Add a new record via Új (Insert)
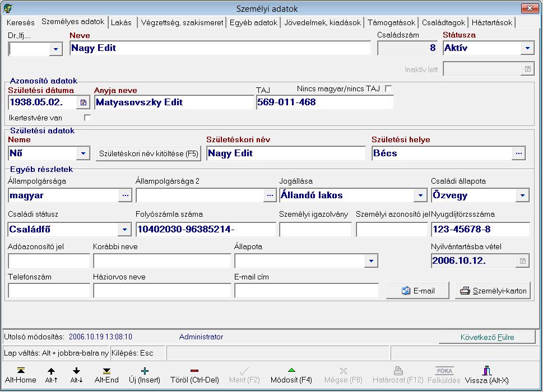543x392 pixels. [145, 375]
